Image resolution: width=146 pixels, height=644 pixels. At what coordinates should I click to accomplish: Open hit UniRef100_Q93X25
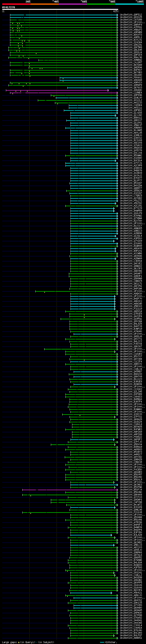(x=131, y=17)
